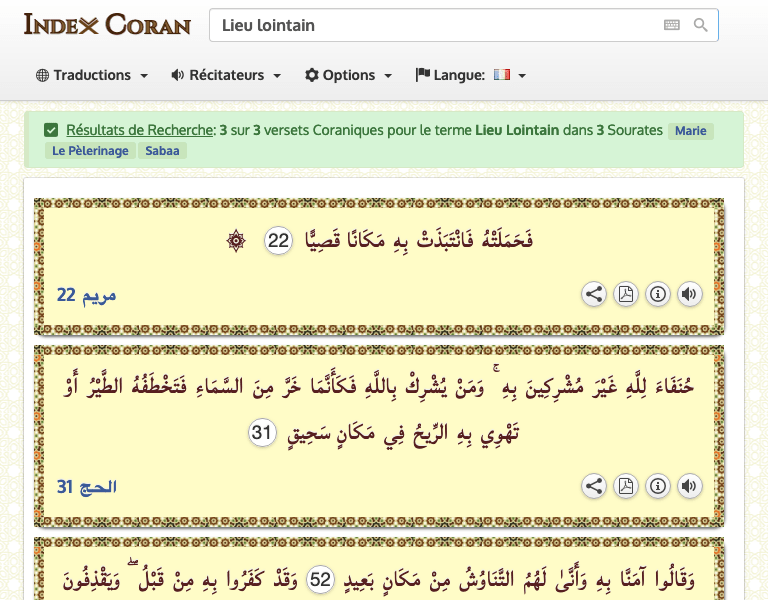Show info for Maryam verse 22
This screenshot has width=768, height=600.
658,294
